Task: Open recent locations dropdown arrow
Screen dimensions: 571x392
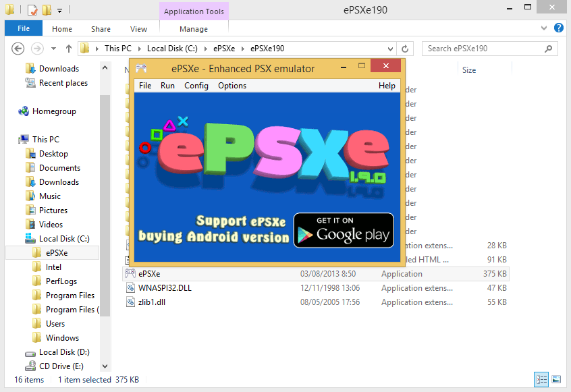Action: (53, 49)
